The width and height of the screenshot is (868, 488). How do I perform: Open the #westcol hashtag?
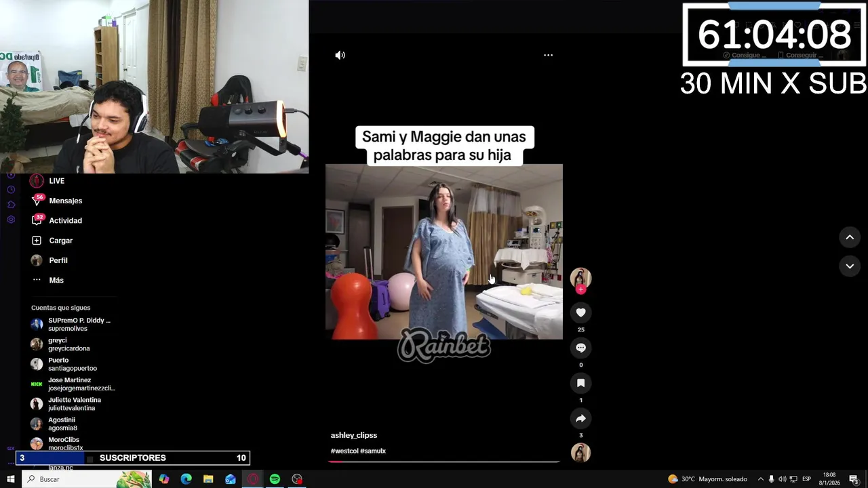[x=344, y=451]
